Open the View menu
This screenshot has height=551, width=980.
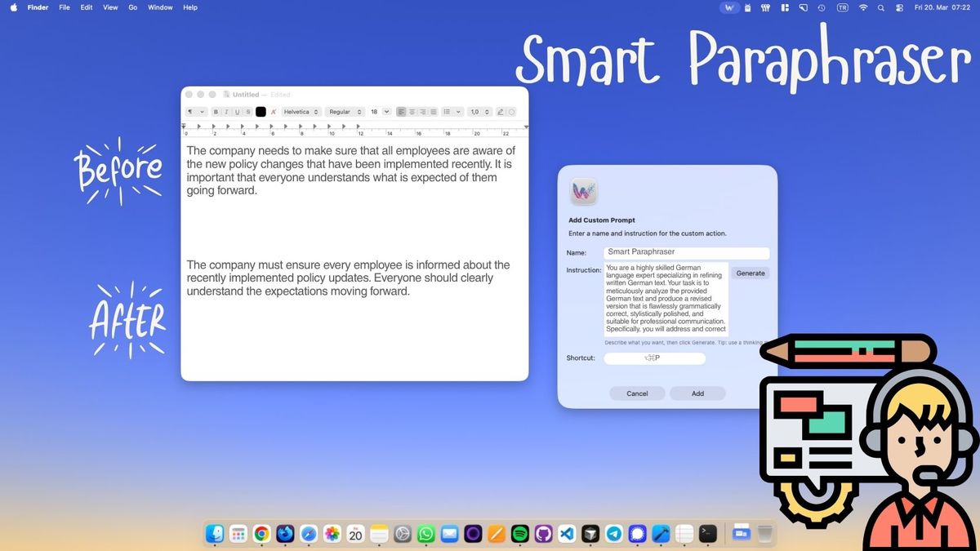[x=110, y=7]
